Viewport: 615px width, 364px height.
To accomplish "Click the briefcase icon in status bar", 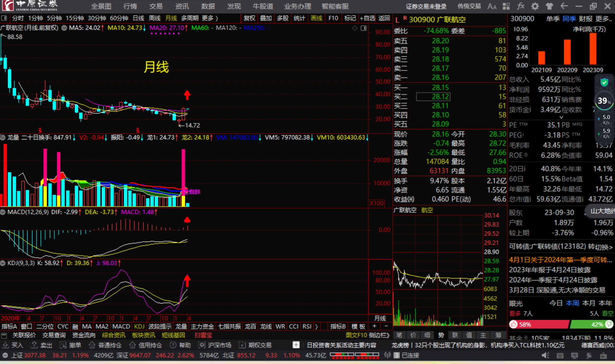I will (603, 355).
